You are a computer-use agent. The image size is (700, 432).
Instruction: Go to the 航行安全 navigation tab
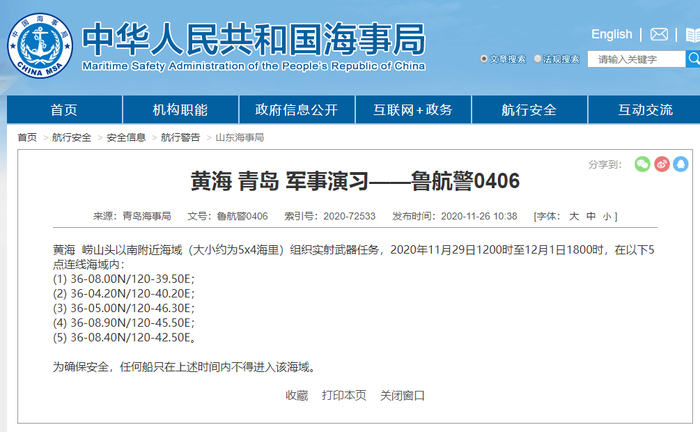pos(529,109)
